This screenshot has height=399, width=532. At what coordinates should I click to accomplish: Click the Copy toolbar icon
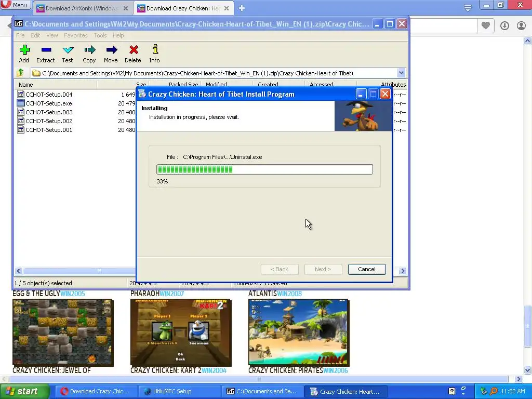(89, 54)
